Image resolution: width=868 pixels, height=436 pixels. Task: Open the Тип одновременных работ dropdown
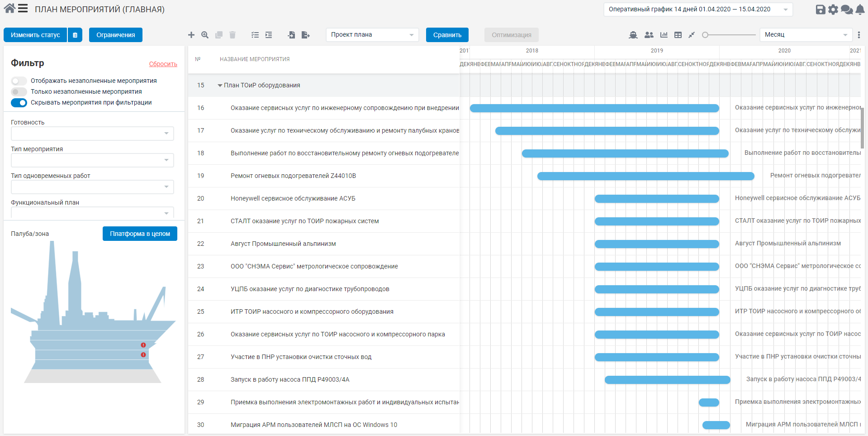click(x=92, y=187)
